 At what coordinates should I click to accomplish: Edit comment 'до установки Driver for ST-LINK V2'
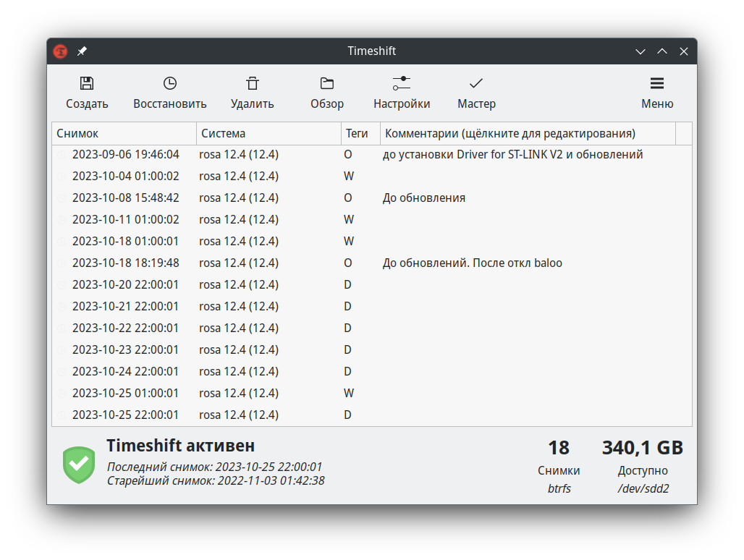coord(512,155)
